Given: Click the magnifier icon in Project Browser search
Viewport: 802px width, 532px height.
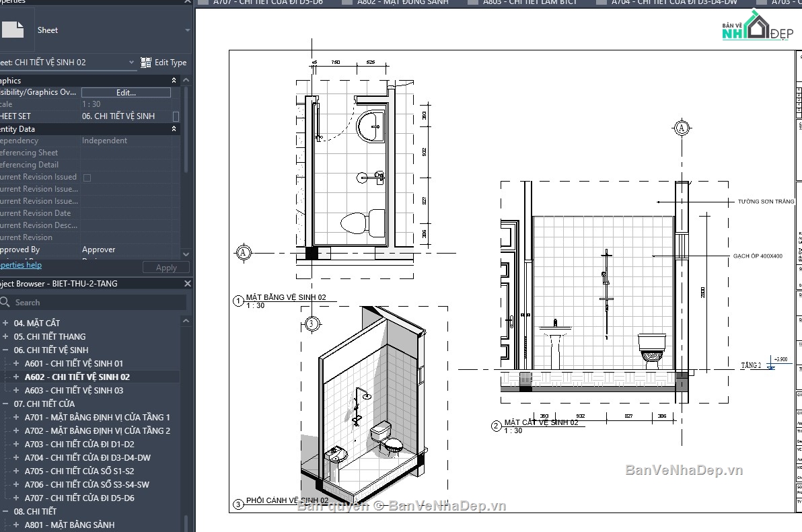Looking at the screenshot, I should point(5,302).
